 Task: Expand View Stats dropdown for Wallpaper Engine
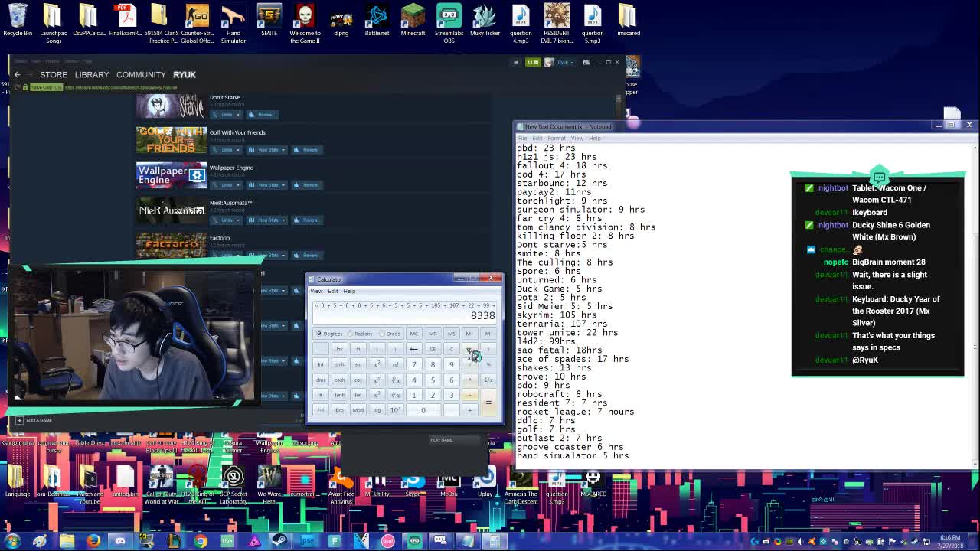(x=268, y=185)
